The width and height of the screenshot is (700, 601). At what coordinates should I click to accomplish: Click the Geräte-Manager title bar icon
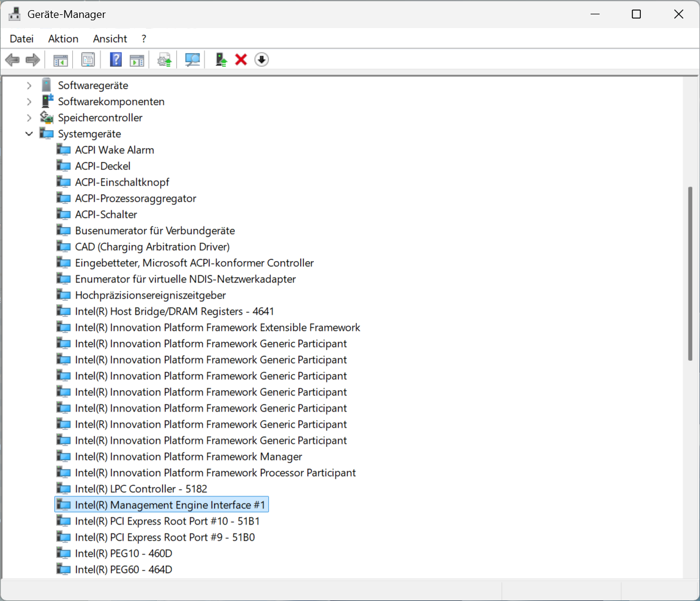tap(14, 14)
